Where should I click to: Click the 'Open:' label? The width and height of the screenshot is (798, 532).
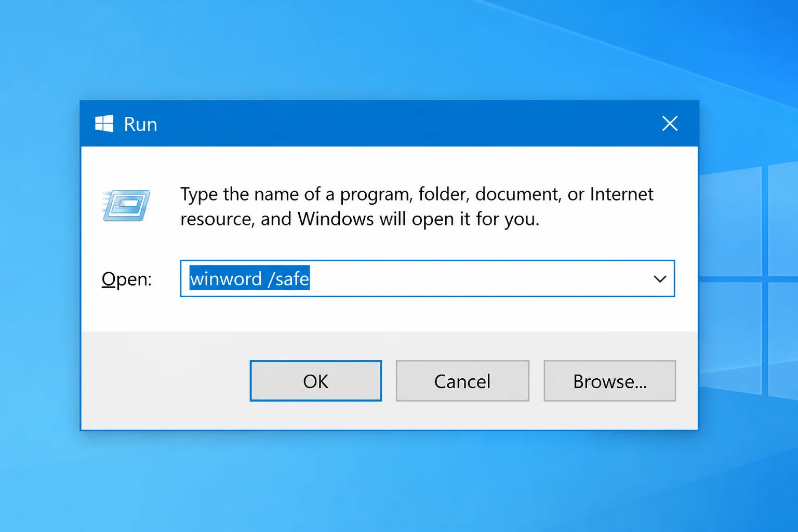click(x=127, y=279)
